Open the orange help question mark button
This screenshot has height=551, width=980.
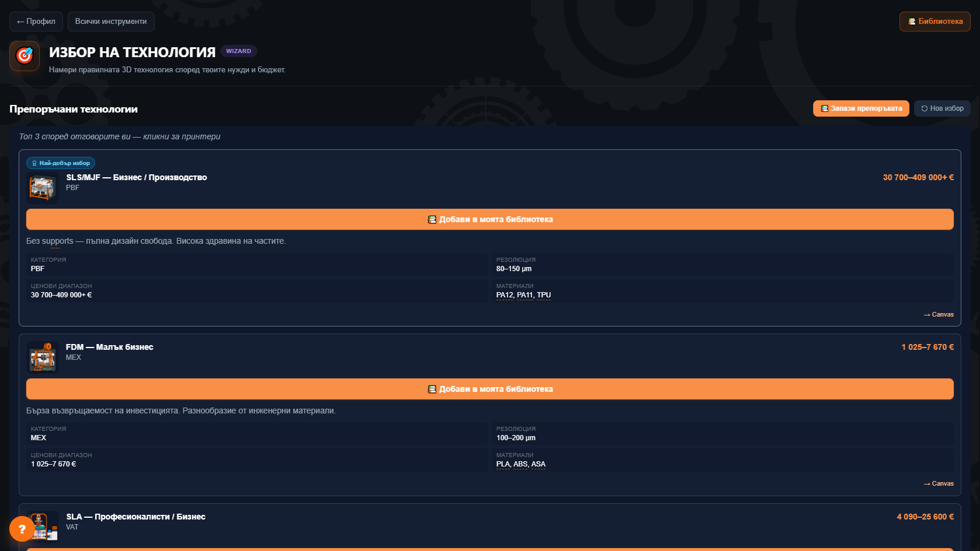[x=22, y=529]
